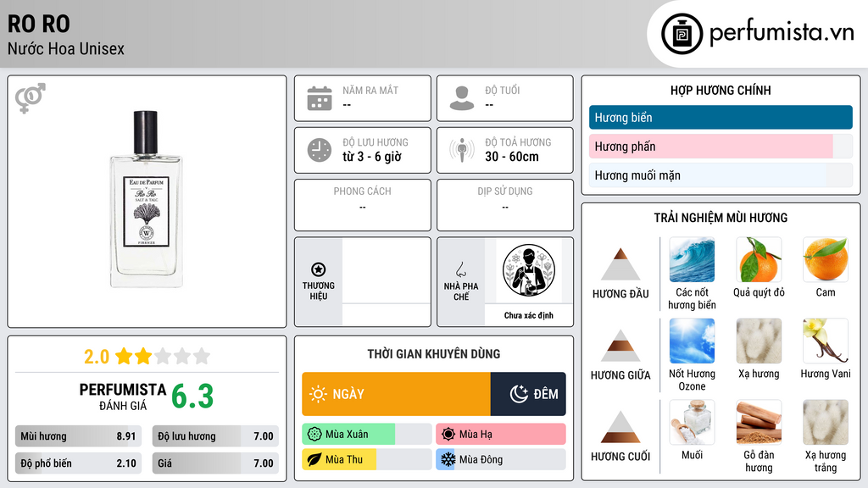Viewport: 868px width, 488px height.
Task: Click the Độ lưu hương 7.00 score bar
Action: pos(215,436)
